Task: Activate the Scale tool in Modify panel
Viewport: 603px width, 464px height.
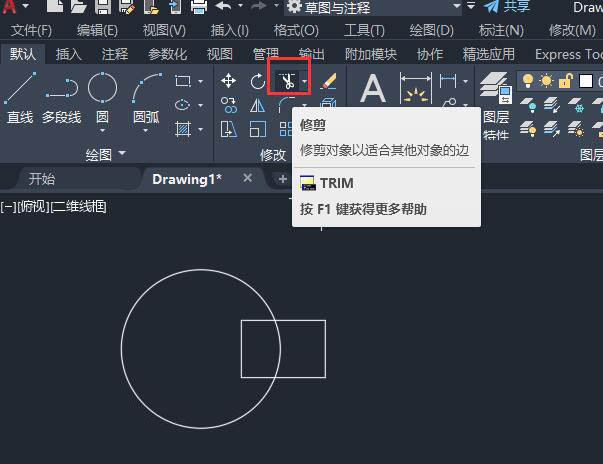Action: pyautogui.click(x=258, y=129)
